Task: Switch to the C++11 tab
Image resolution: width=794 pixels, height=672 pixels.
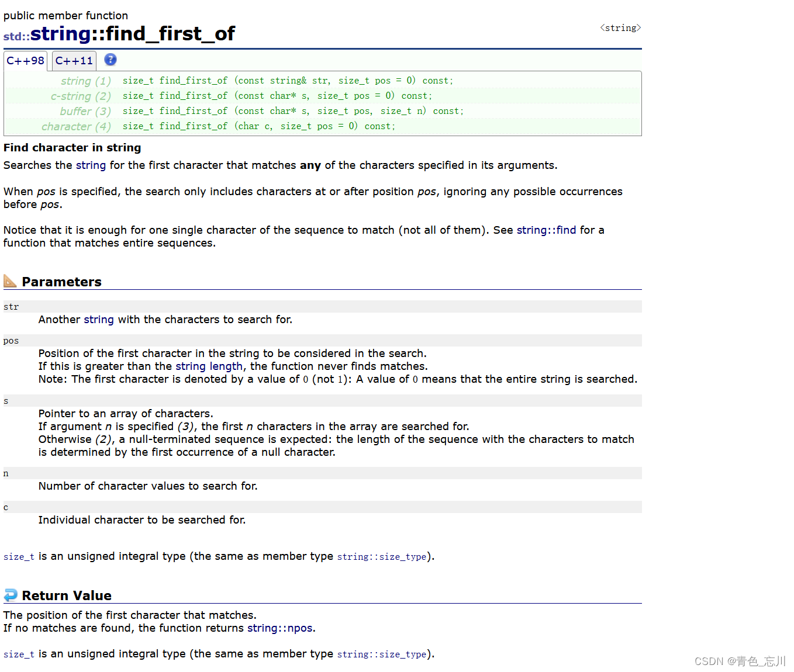Action: [74, 61]
